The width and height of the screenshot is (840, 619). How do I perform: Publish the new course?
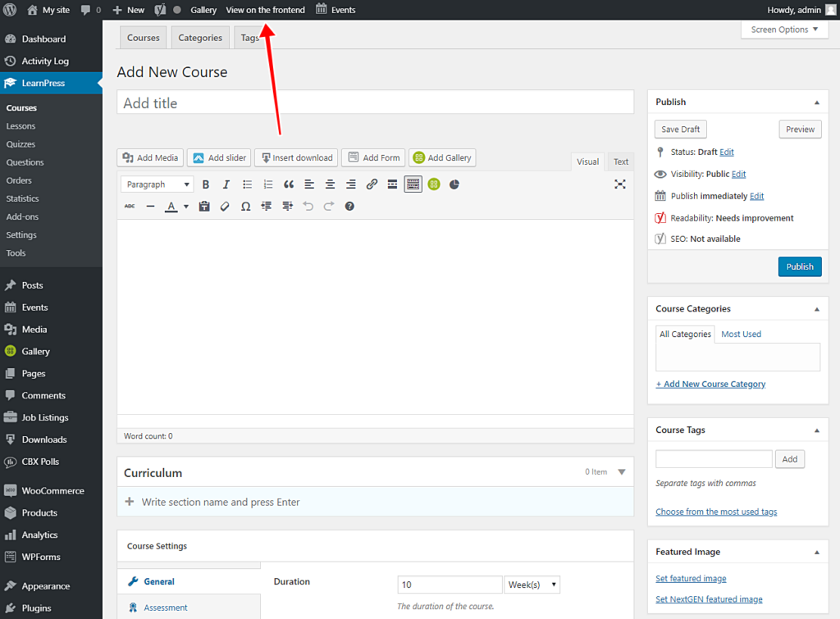click(800, 266)
